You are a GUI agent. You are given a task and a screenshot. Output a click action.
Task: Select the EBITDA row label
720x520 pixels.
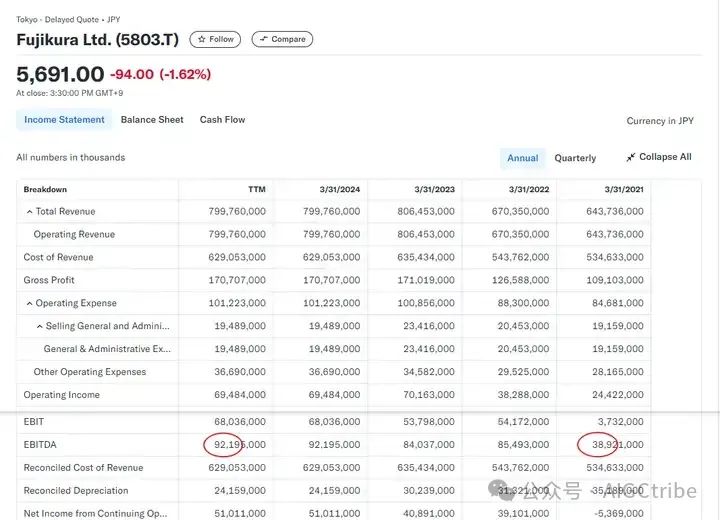pyautogui.click(x=40, y=445)
